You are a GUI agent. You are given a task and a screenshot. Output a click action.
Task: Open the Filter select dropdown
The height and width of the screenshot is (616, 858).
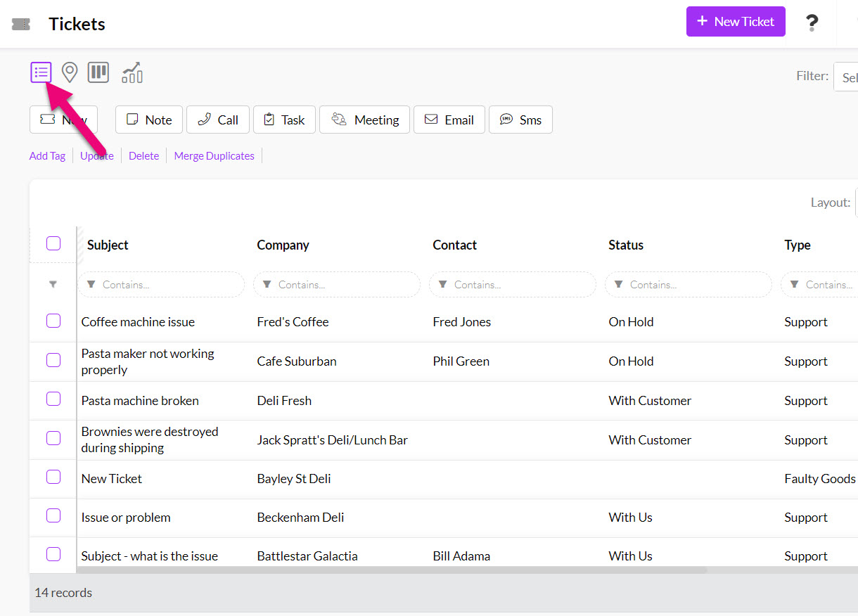click(x=846, y=77)
